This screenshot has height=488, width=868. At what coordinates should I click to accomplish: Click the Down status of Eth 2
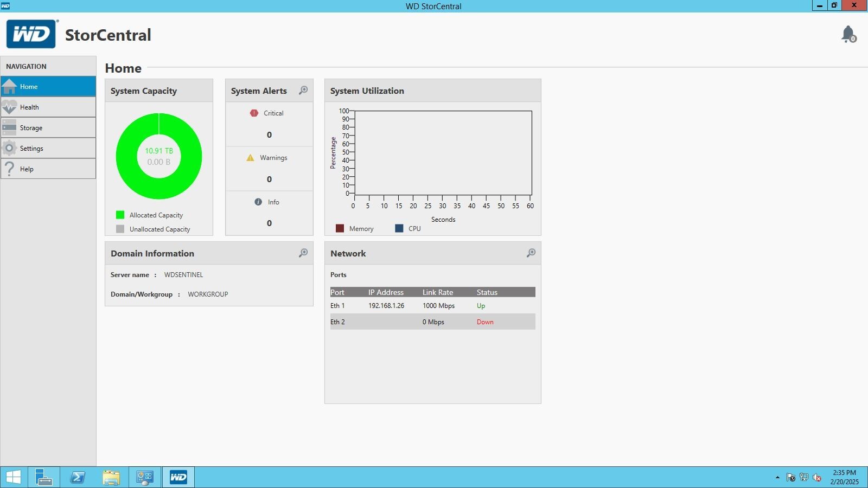pos(485,322)
